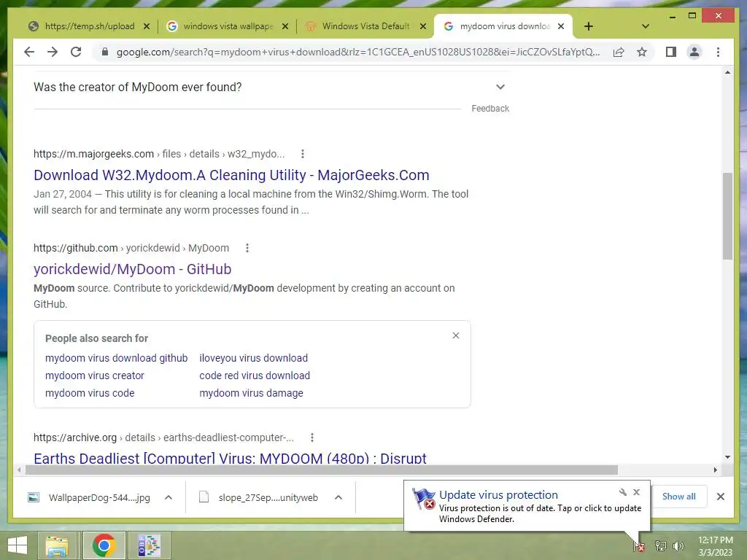Open the taskbar clock and date

715,546
